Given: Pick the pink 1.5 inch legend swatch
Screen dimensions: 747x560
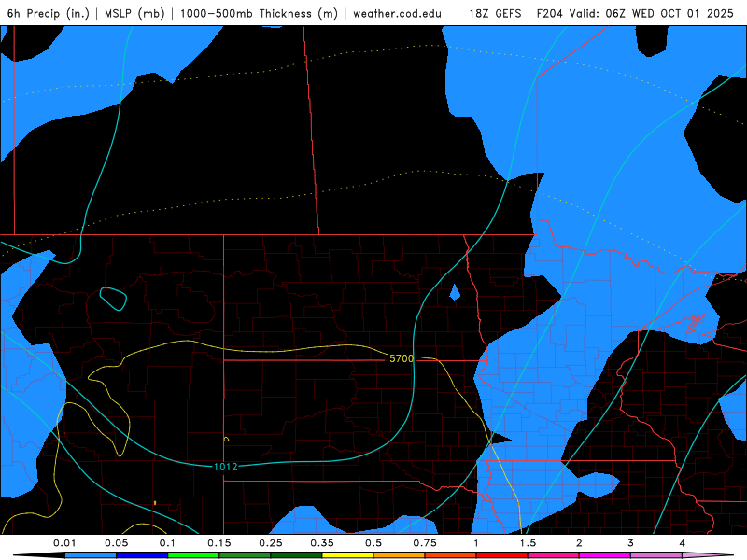Looking at the screenshot, I should coord(554,555).
